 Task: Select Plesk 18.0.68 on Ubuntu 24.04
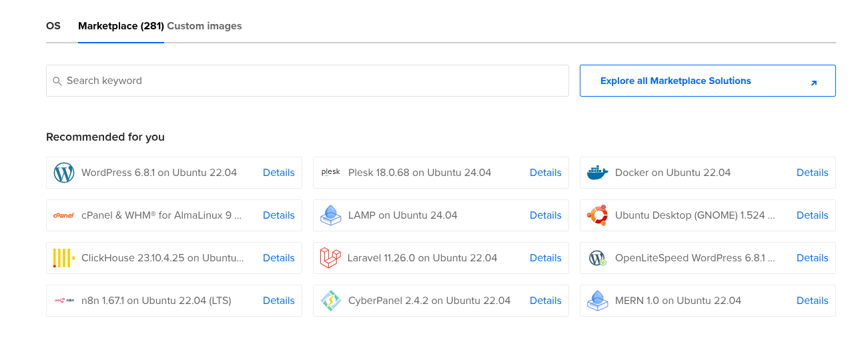(441, 173)
